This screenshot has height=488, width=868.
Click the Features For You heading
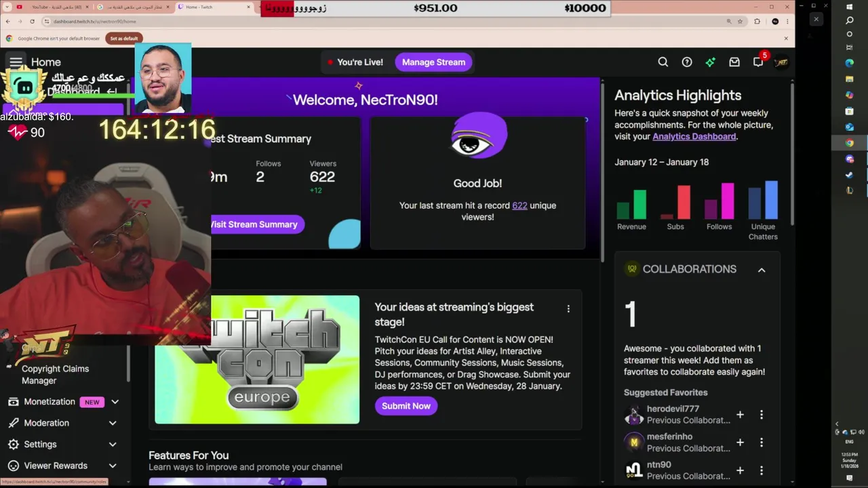tap(189, 455)
